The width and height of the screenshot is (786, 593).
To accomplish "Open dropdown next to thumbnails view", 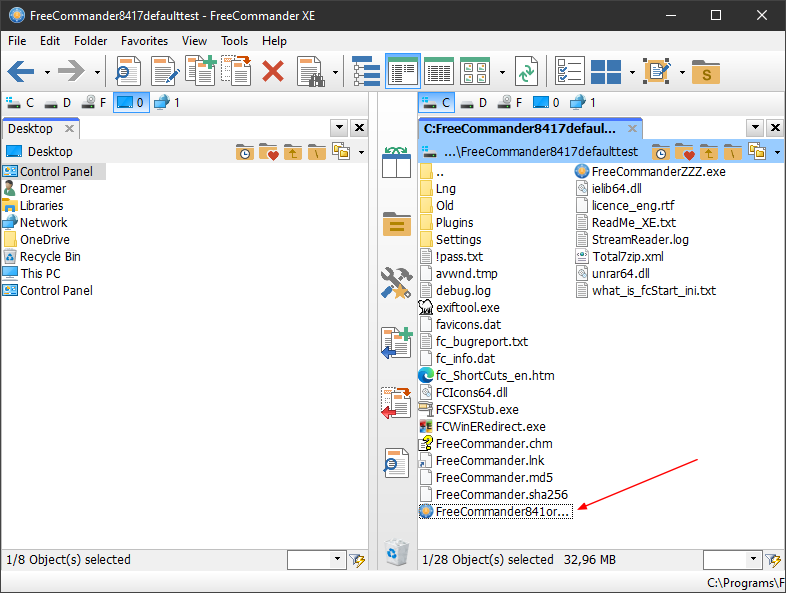I will (502, 72).
